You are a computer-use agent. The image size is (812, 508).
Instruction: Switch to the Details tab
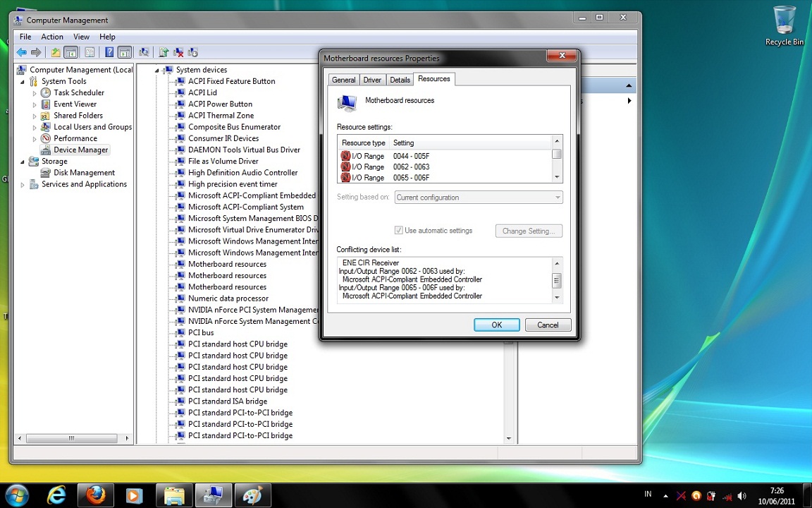click(x=400, y=80)
